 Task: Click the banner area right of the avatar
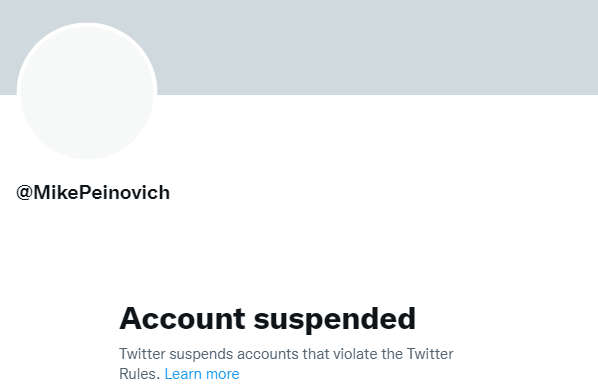click(x=378, y=47)
